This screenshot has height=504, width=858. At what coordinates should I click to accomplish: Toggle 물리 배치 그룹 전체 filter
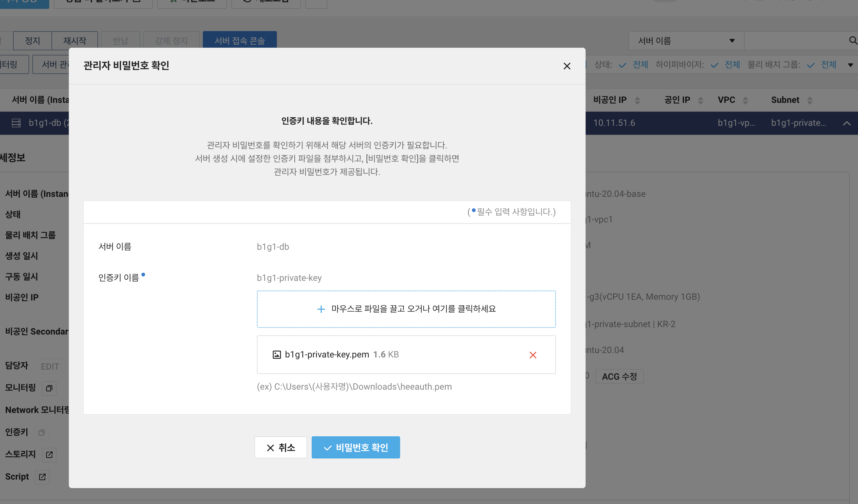(x=821, y=65)
